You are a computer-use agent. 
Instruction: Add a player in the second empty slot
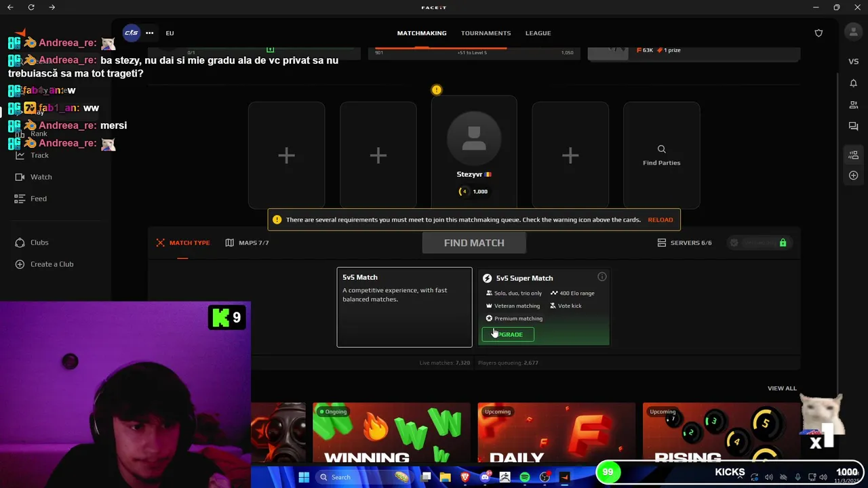[378, 155]
